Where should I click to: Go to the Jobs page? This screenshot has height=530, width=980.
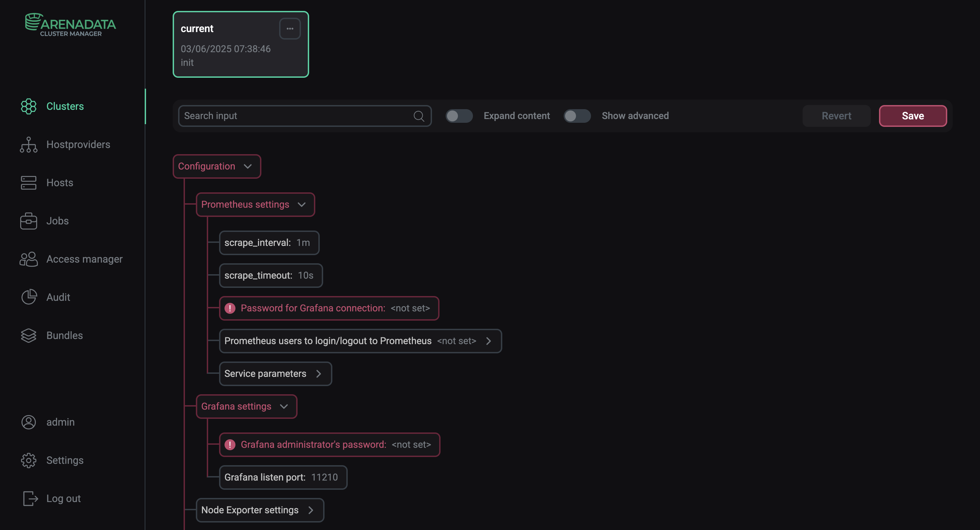(57, 221)
